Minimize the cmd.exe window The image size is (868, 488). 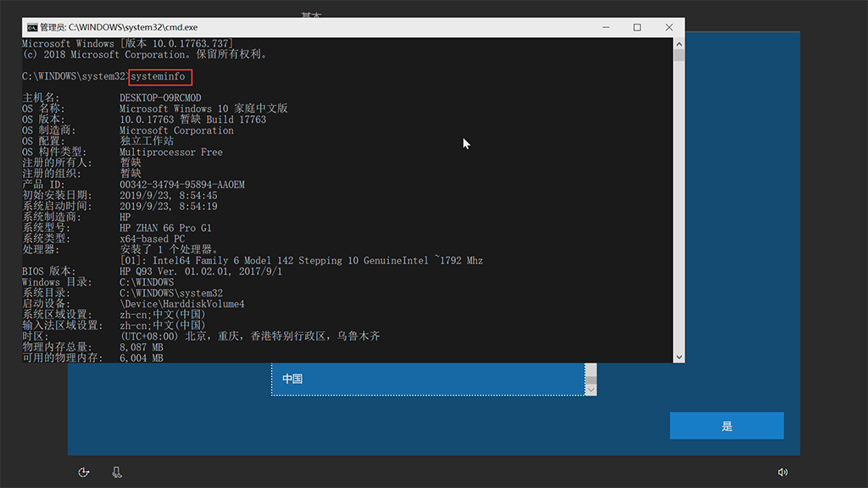605,27
